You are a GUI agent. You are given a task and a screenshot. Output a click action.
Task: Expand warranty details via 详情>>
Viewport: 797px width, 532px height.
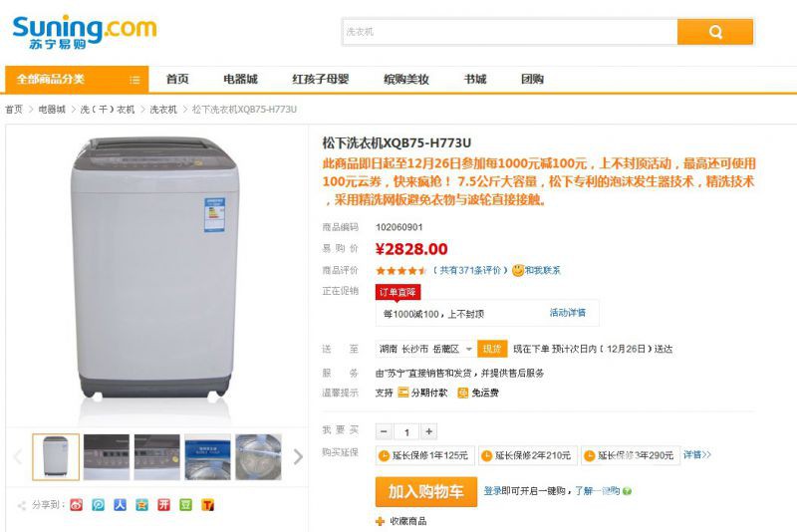[697, 455]
